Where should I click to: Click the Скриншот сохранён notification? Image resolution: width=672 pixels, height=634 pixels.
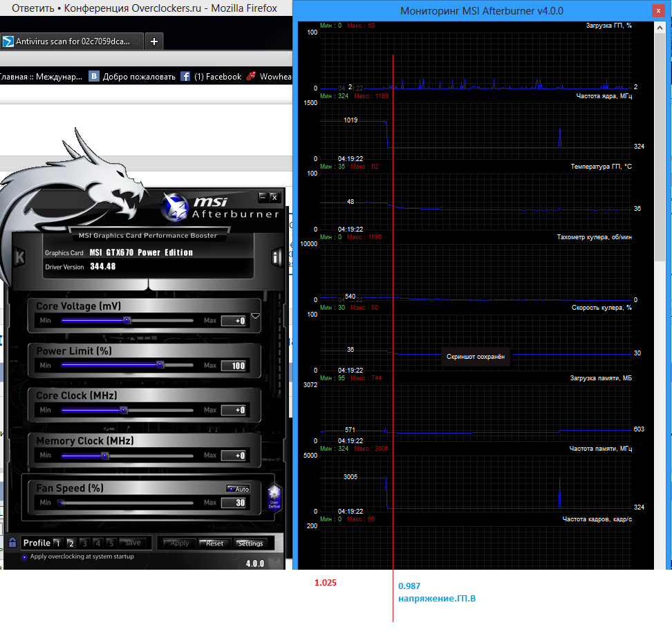pos(476,357)
